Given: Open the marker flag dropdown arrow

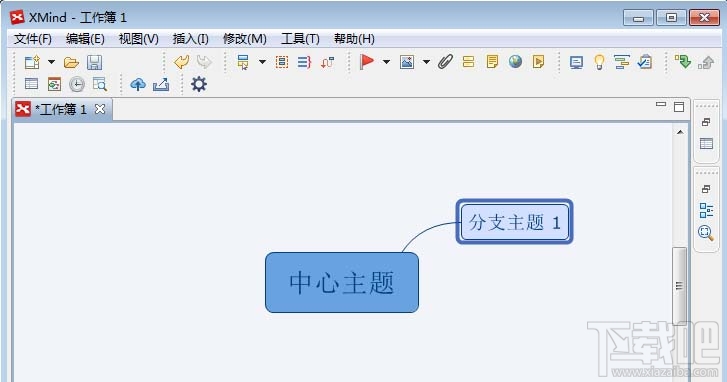Looking at the screenshot, I should [386, 62].
